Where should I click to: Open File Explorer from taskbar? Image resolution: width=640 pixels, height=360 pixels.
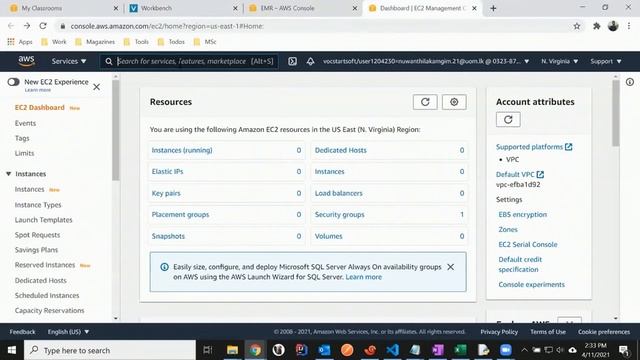(x=232, y=350)
